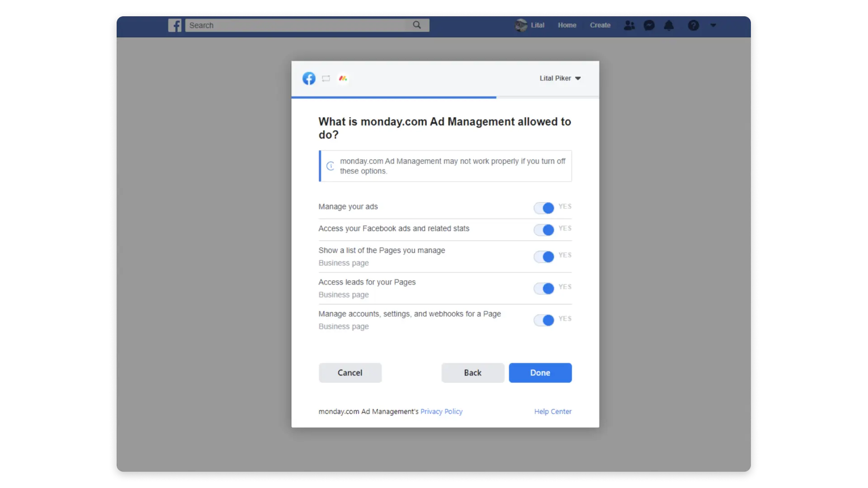
Task: Toggle Show a list of Pages you manage
Action: (544, 257)
